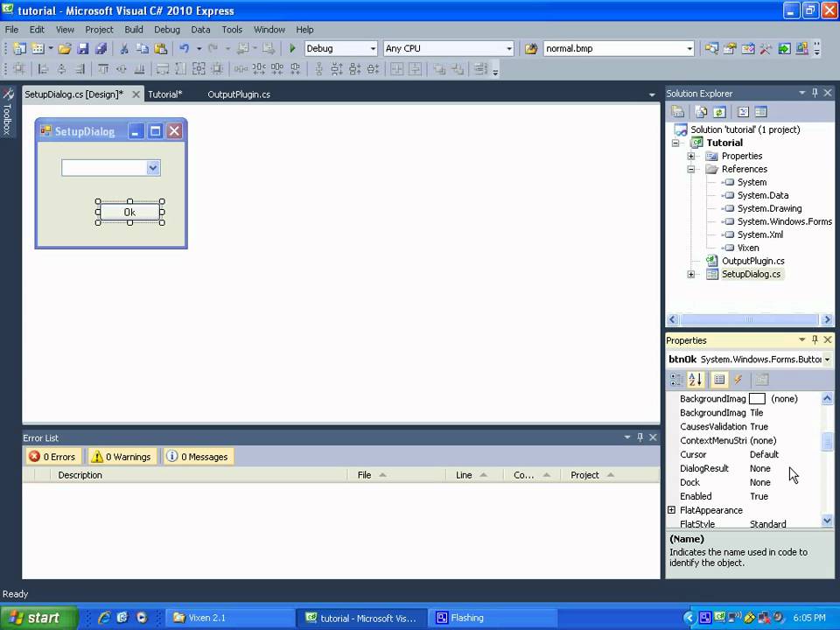Open the Debug configuration dropdown
The height and width of the screenshot is (630, 840).
pyautogui.click(x=373, y=49)
